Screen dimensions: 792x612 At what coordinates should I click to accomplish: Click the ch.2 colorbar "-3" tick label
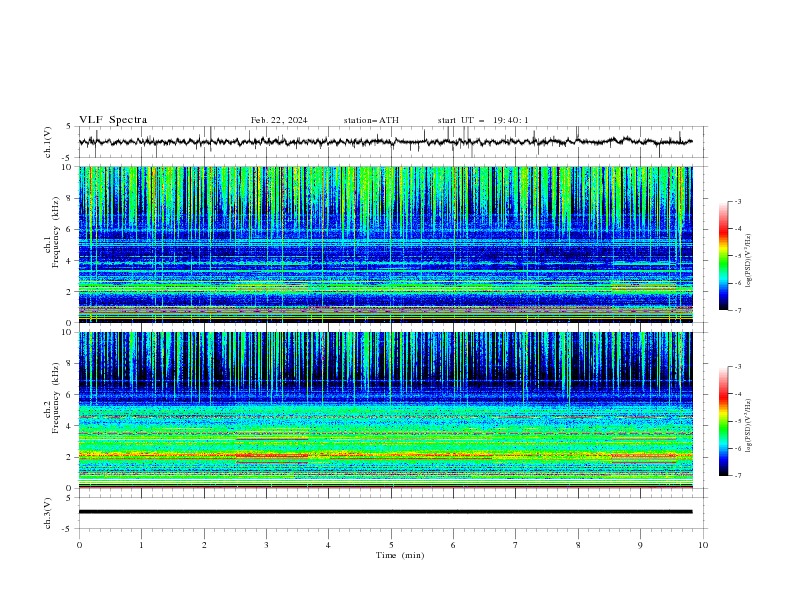738,367
